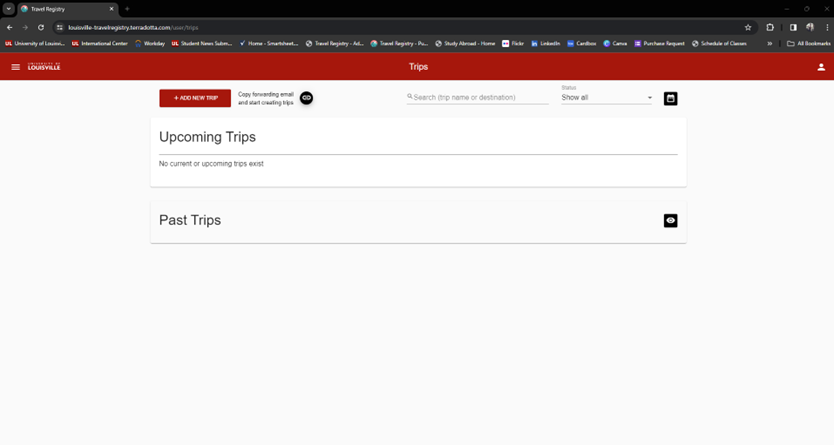834x445 pixels.
Task: Open Travel Registry - Ad... bookmark
Action: pos(335,44)
